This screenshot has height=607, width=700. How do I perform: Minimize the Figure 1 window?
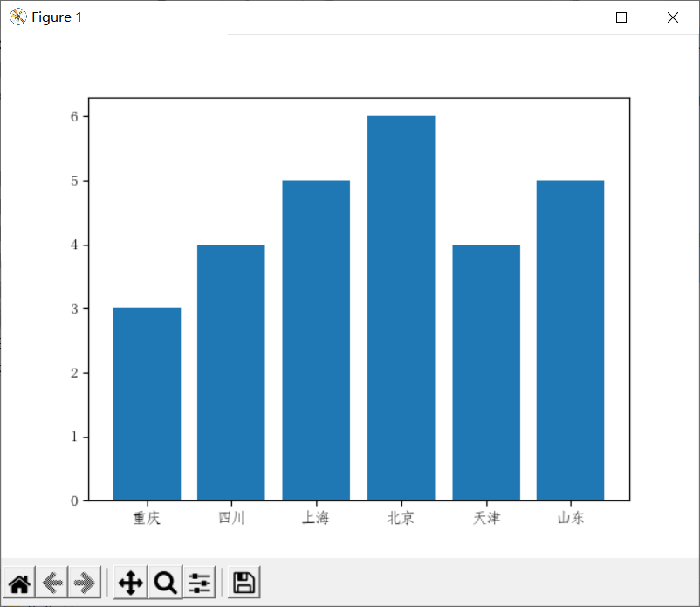(571, 17)
